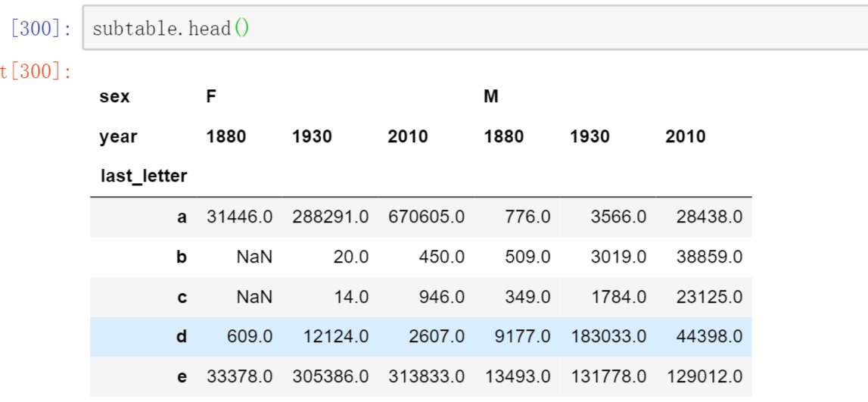
Task: Click the cell value 305386.0
Action: 331,377
